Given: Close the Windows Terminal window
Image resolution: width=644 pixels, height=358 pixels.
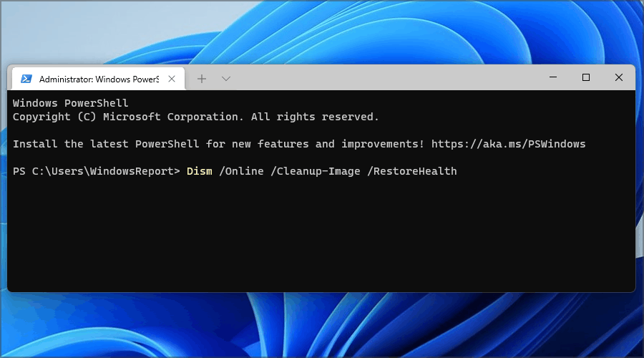Looking at the screenshot, I should (x=619, y=77).
